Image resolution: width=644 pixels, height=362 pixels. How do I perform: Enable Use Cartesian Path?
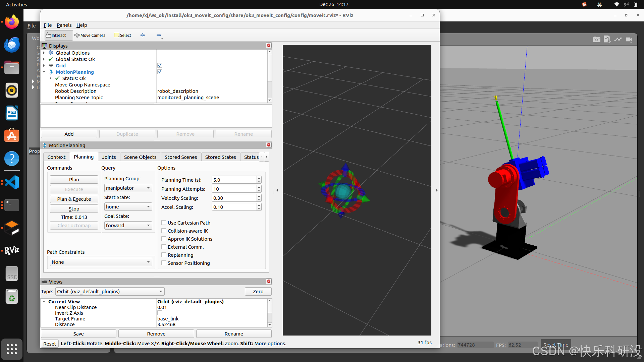coord(164,223)
